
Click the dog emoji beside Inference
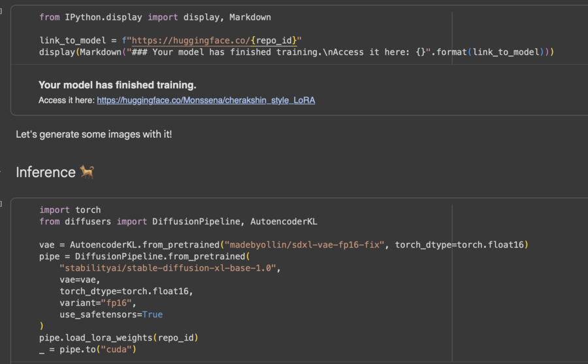pyautogui.click(x=87, y=173)
